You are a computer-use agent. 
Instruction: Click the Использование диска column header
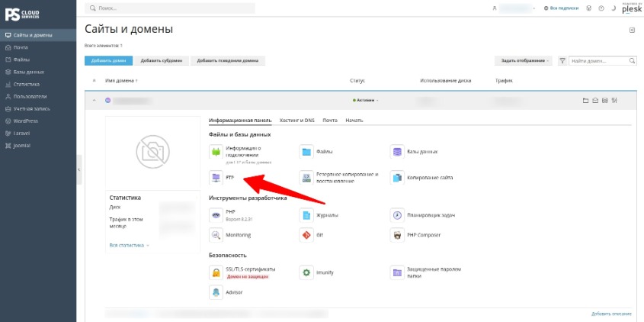click(445, 81)
